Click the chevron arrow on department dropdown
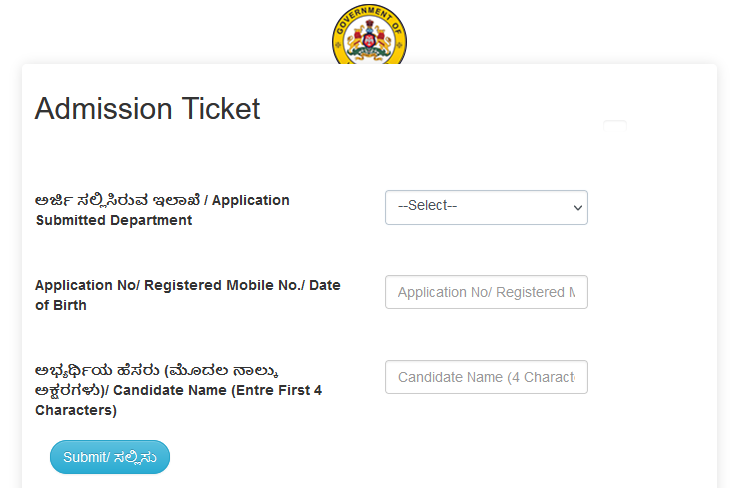This screenshot has width=736, height=488. pos(577,207)
